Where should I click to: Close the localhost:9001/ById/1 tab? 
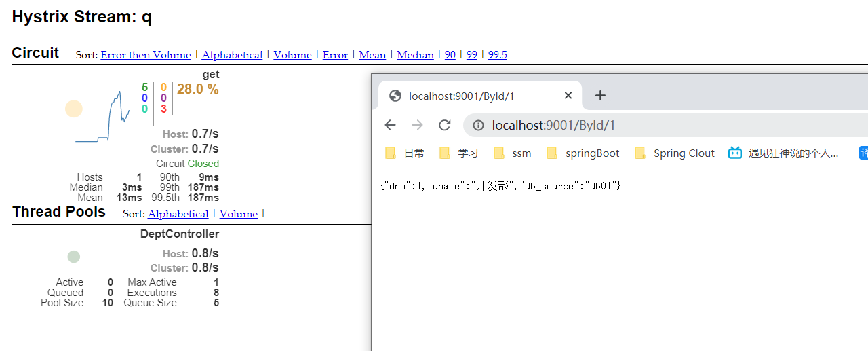coord(568,96)
